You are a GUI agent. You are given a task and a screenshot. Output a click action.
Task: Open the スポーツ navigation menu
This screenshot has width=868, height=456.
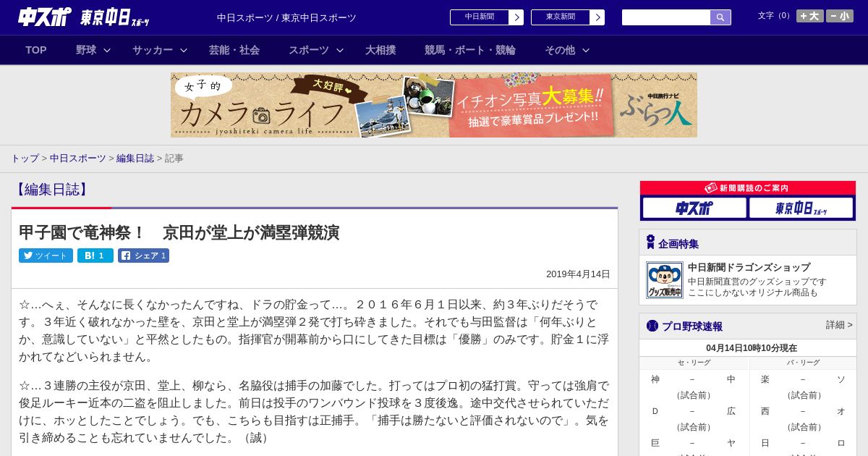309,50
